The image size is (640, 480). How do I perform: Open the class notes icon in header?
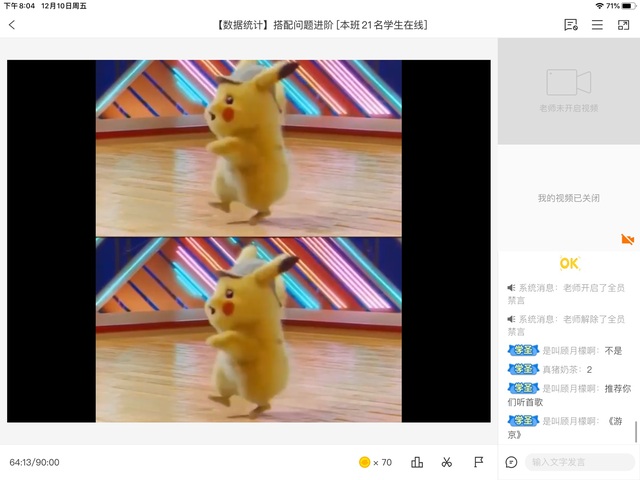pyautogui.click(x=571, y=25)
